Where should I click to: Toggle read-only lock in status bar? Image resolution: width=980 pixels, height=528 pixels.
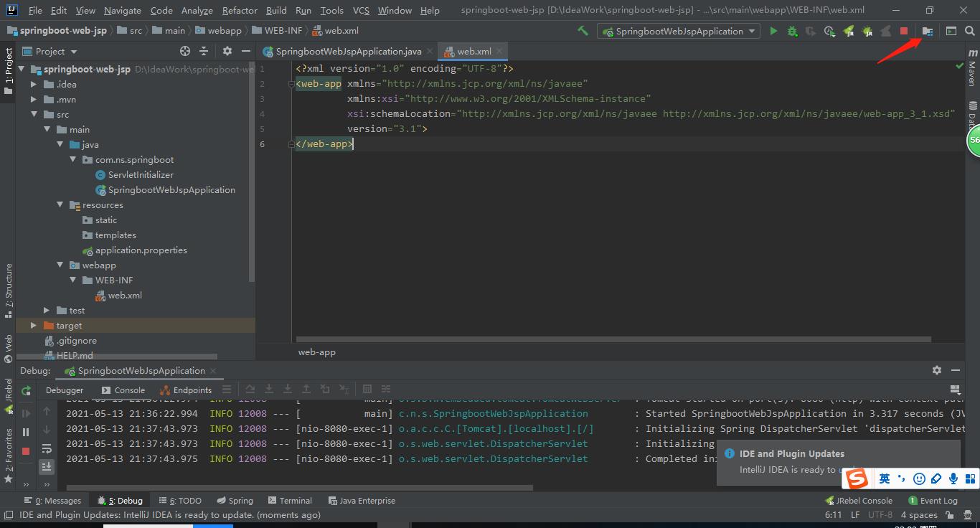[x=950, y=514]
